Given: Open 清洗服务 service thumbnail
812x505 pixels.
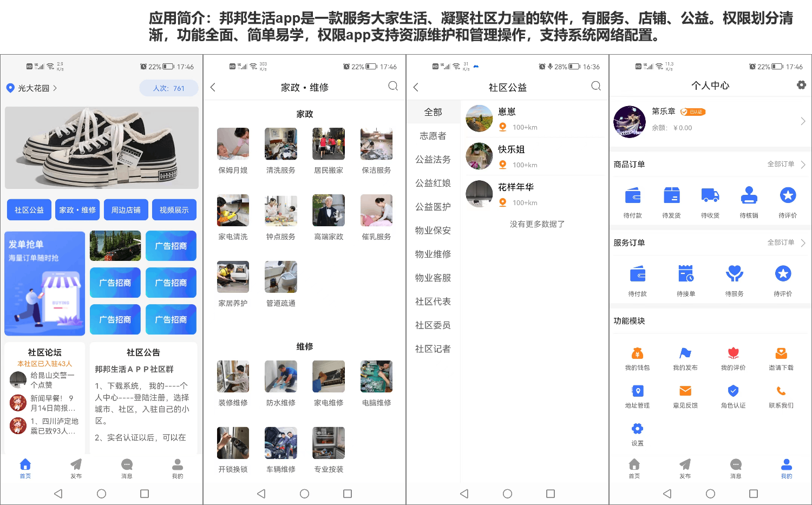Looking at the screenshot, I should pos(281,144).
